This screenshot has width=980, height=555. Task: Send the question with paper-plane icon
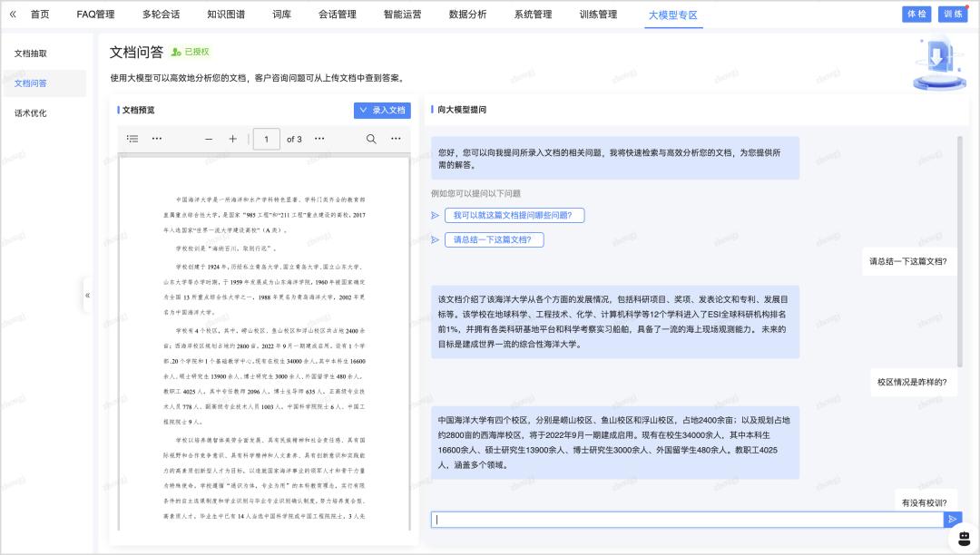tap(952, 520)
